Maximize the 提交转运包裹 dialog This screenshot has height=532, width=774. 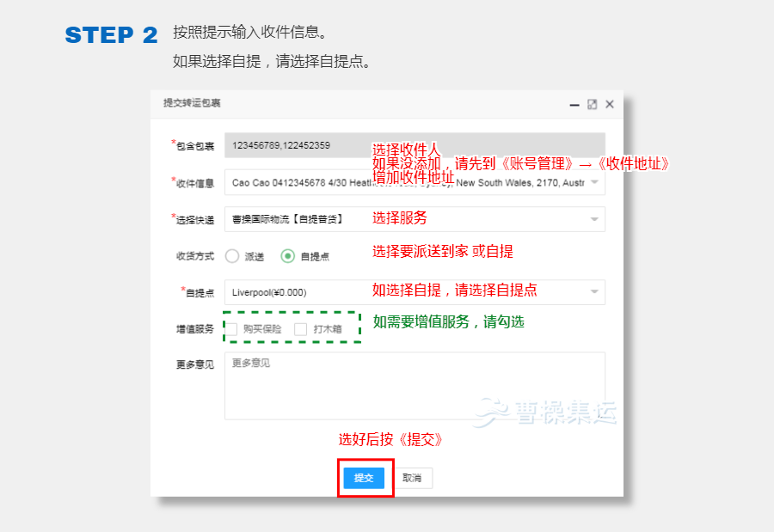point(592,104)
